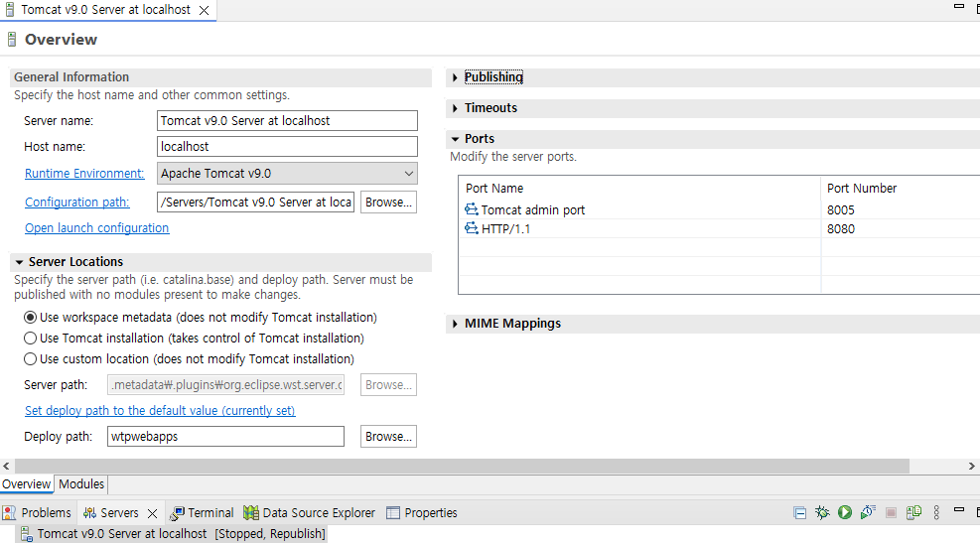Screen dimensions: 980x545
Task: Open the Data Source Explorer tab
Action: 310,513
